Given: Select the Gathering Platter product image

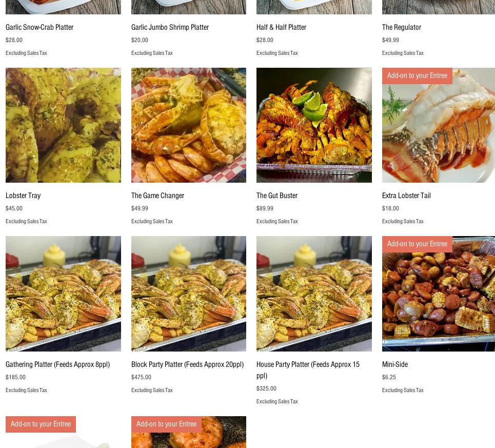Looking at the screenshot, I should 63,294.
